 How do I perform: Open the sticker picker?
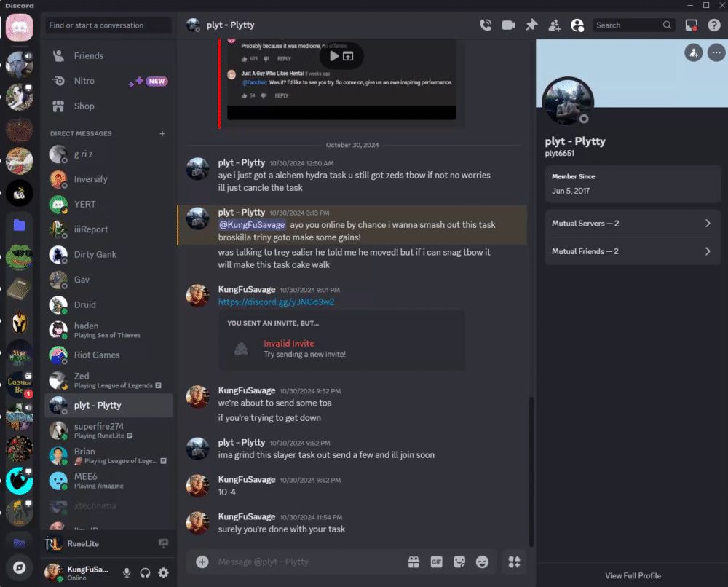[459, 562]
